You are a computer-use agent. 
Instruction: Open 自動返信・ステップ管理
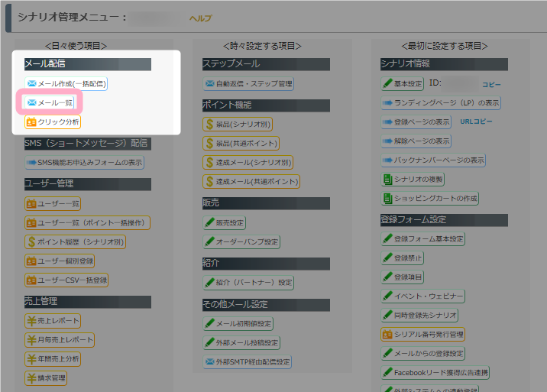(248, 83)
